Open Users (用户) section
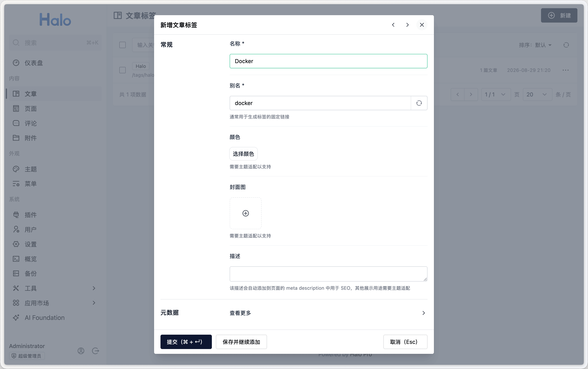 55,229
